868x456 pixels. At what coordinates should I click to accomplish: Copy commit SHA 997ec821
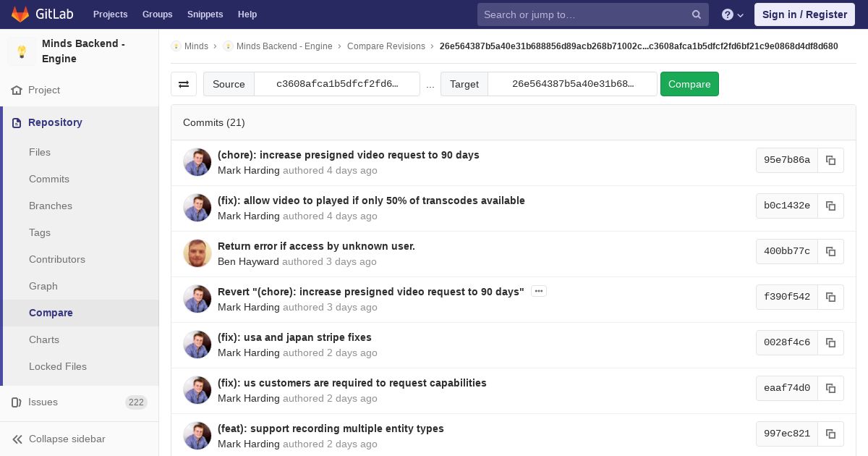click(830, 434)
